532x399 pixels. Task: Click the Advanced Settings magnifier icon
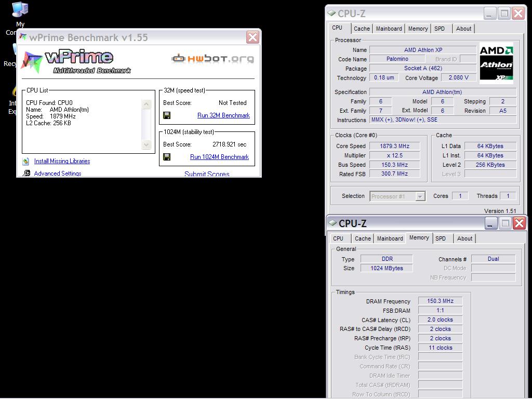pos(26,174)
